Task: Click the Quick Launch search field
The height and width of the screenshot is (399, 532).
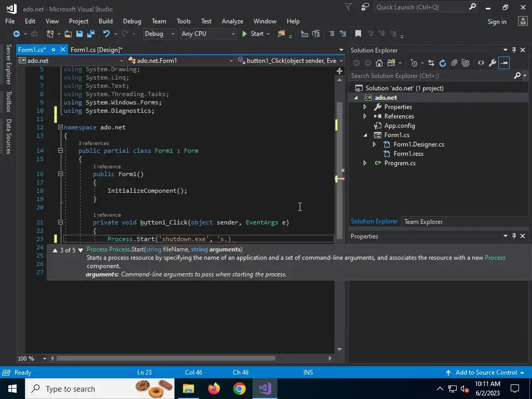Action: (x=421, y=7)
